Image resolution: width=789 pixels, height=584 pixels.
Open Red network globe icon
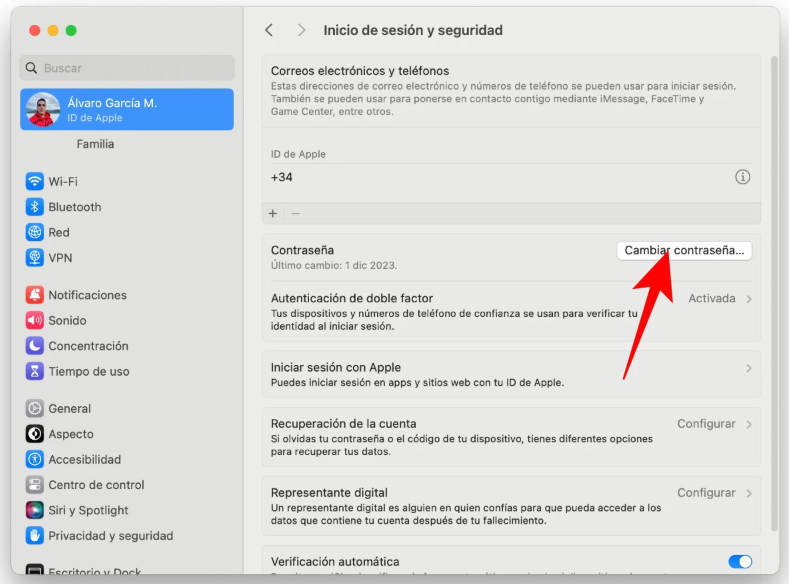coord(35,232)
